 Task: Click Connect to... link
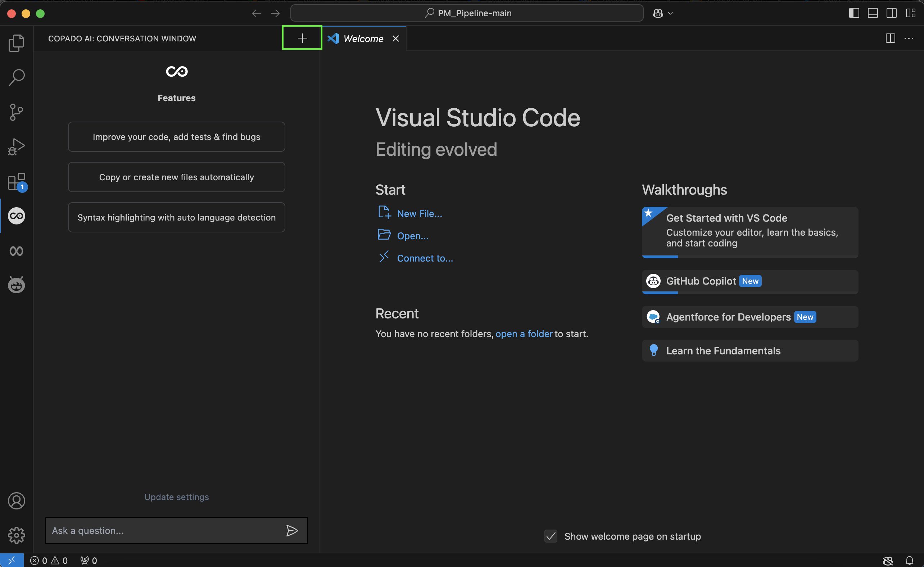pos(425,258)
